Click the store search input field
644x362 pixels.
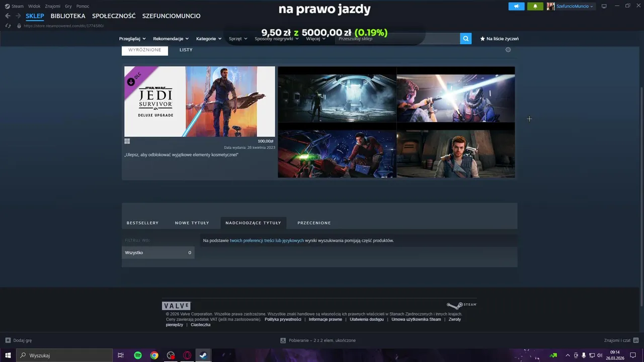point(397,39)
